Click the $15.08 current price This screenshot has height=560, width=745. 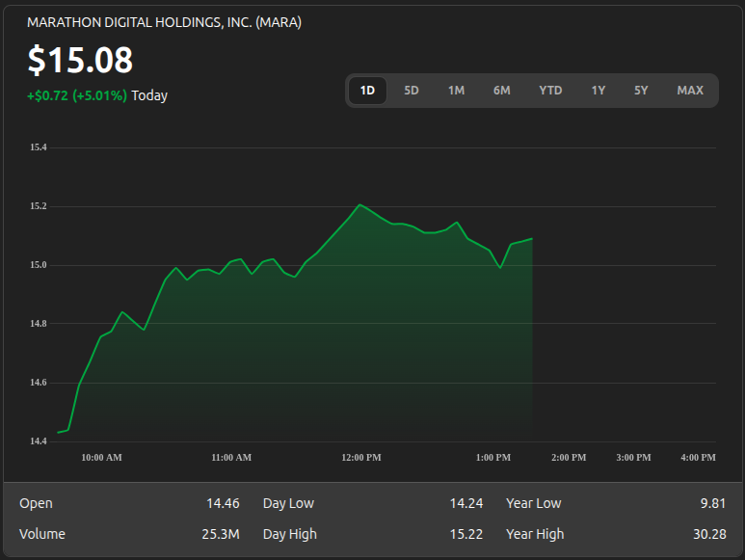click(x=80, y=60)
